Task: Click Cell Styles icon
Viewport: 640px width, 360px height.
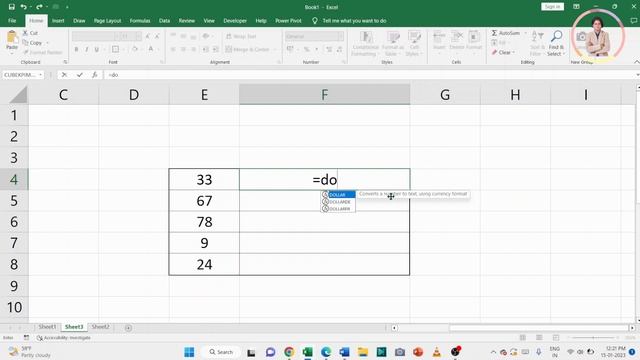Action: point(414,43)
